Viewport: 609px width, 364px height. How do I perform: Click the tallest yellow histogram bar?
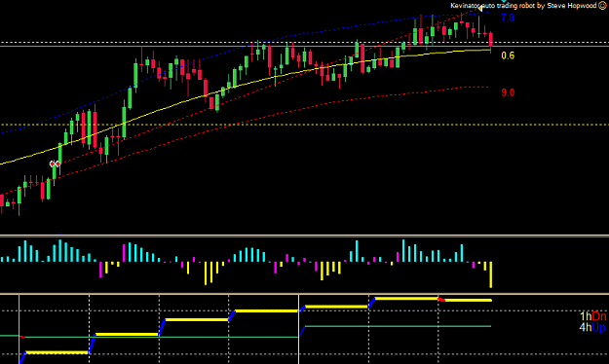pyautogui.click(x=491, y=274)
